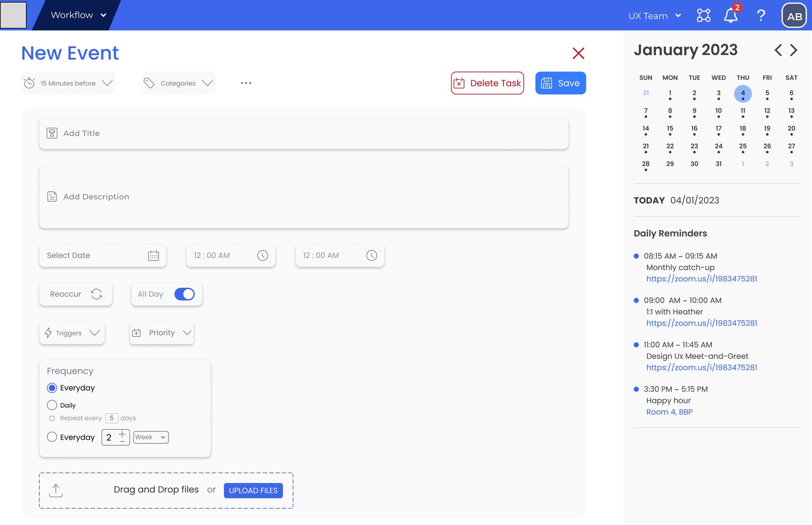Open Design Ux Meet-and-Greet zoom link
The width and height of the screenshot is (812, 525).
(x=701, y=368)
